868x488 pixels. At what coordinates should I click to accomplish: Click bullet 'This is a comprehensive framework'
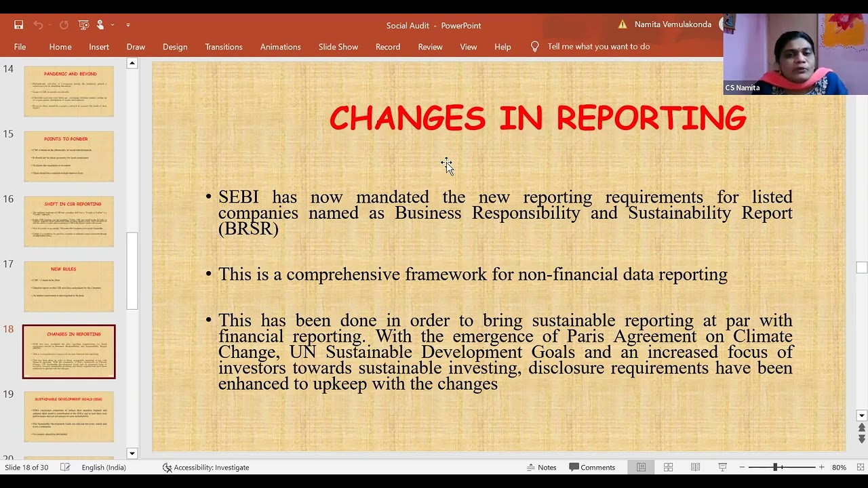[473, 274]
